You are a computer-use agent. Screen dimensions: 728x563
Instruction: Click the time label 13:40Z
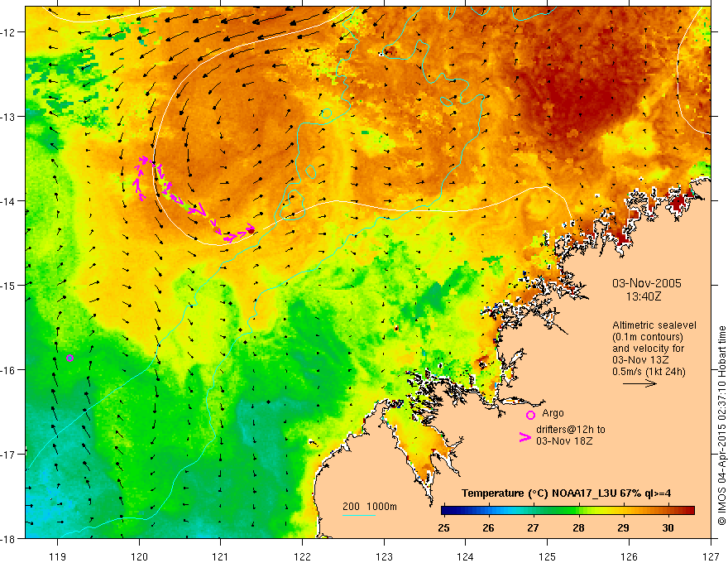[x=643, y=296]
